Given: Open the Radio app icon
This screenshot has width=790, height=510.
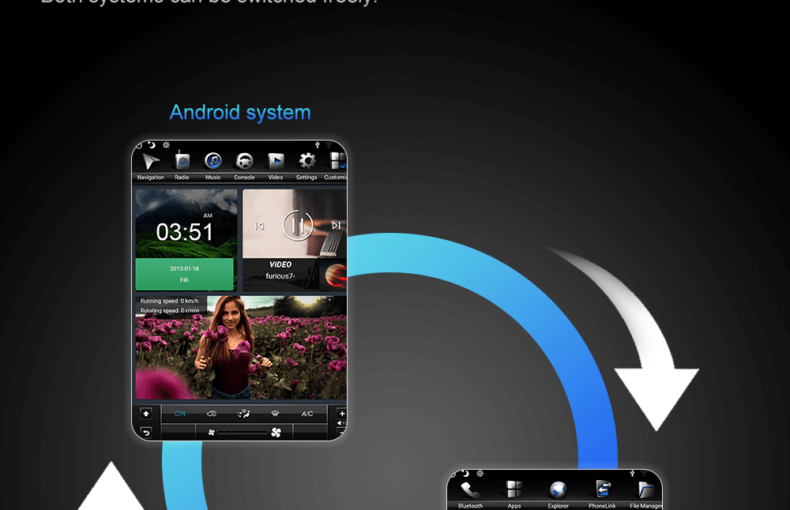Looking at the screenshot, I should tap(182, 161).
